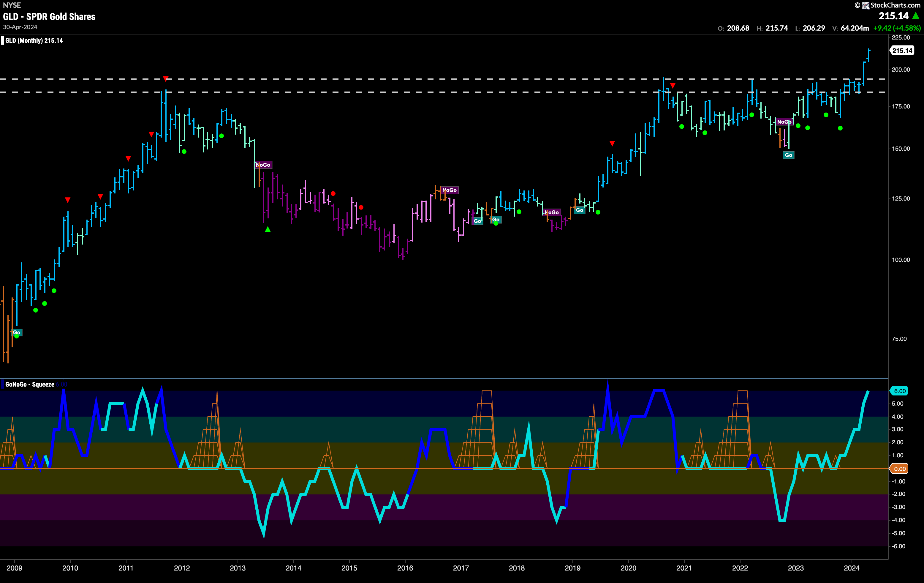The width and height of the screenshot is (924, 583).
Task: Click the open value 208.68
Action: (x=738, y=28)
